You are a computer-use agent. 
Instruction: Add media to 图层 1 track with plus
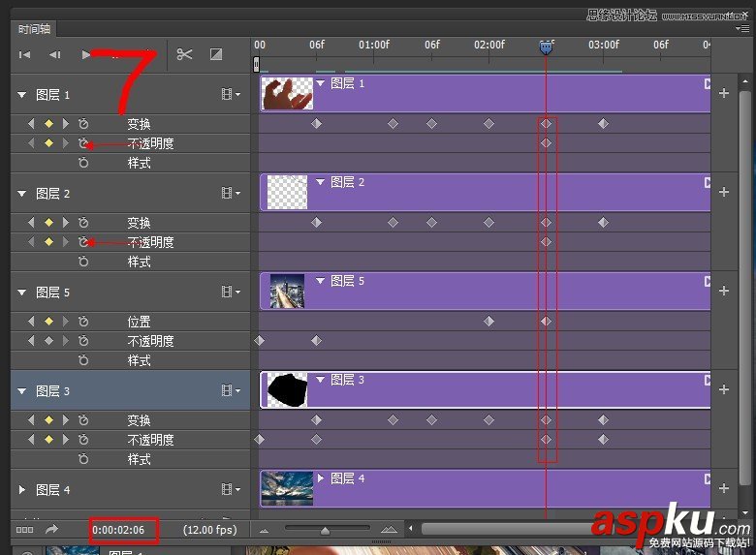pos(724,93)
